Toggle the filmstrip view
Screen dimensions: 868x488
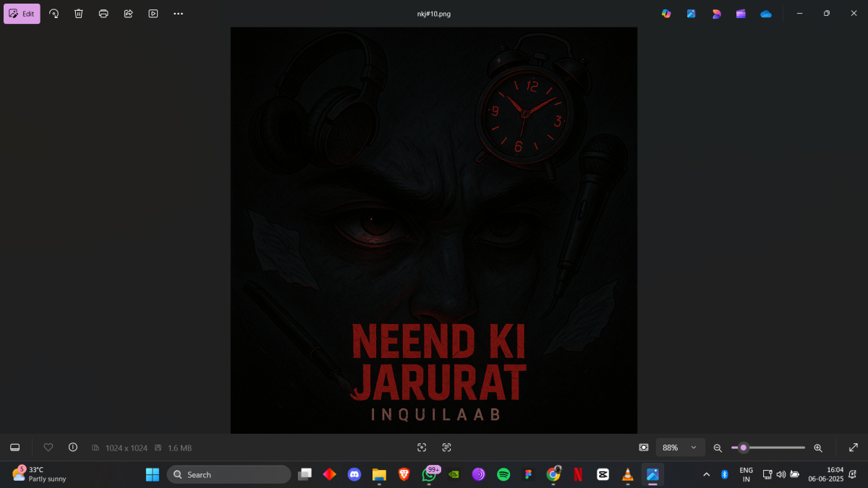coord(15,448)
